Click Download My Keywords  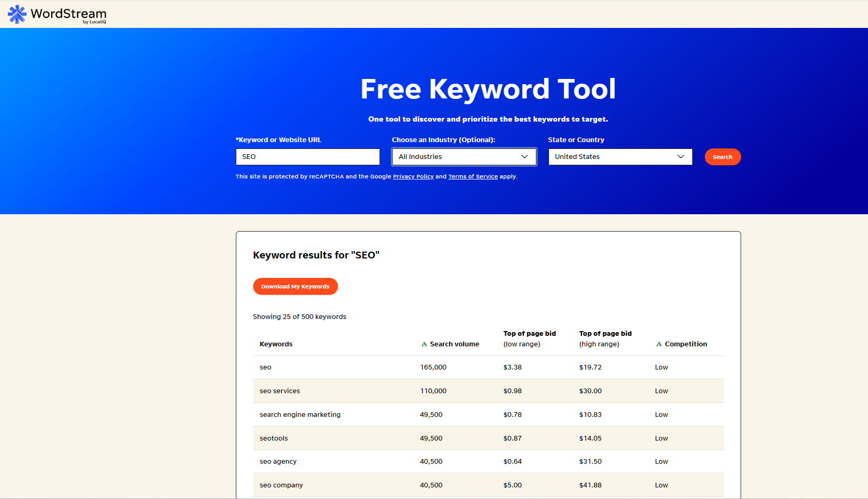(x=295, y=286)
